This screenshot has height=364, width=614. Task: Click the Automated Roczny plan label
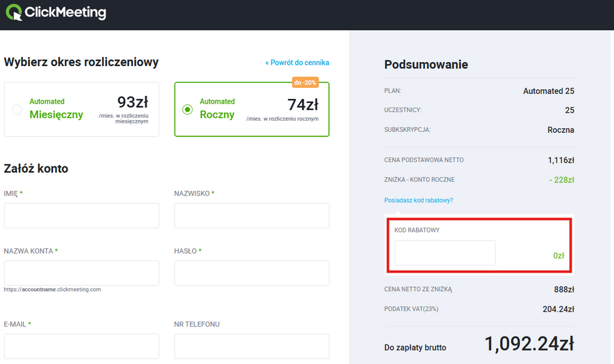(x=217, y=109)
